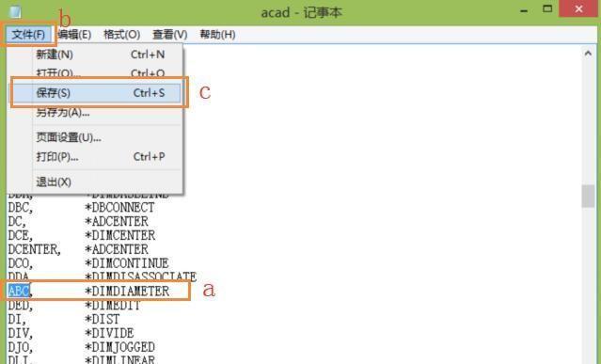Screen dimensions: 601x364
Task: Select 保存(S) menu entry
Action: click(x=95, y=93)
